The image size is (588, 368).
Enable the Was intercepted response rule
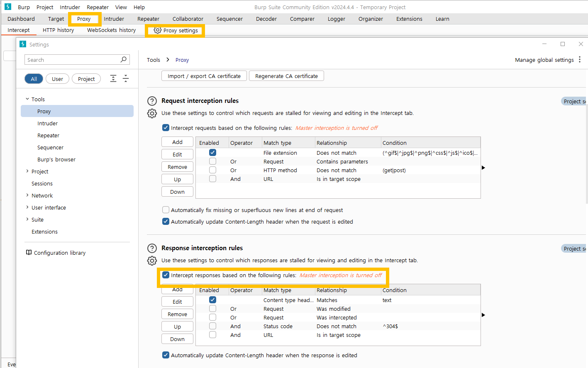point(212,317)
